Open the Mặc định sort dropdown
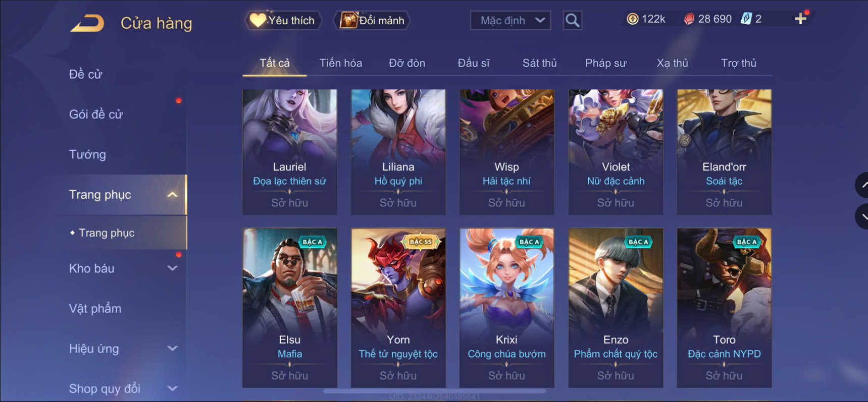The image size is (868, 402). click(510, 20)
